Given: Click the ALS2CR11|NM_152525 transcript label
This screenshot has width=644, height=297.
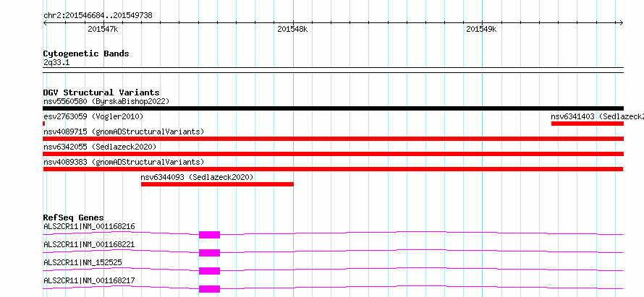Looking at the screenshot, I should [x=82, y=262].
